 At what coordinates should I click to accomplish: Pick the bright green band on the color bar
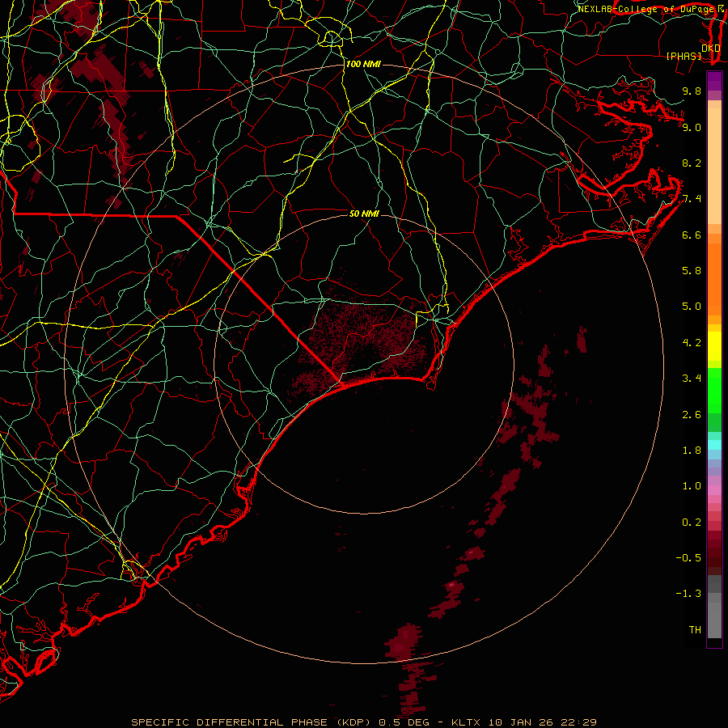point(714,391)
